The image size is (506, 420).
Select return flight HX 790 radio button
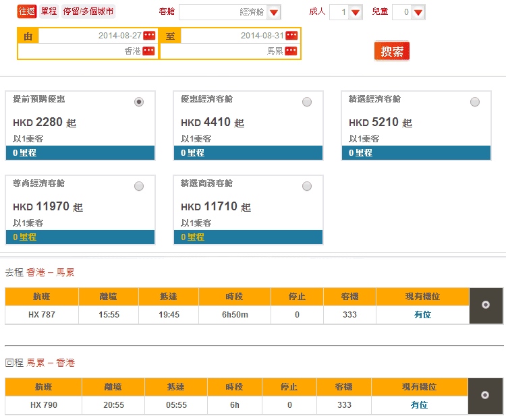pos(486,395)
